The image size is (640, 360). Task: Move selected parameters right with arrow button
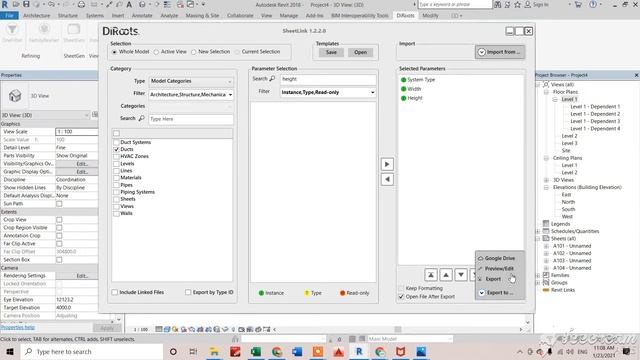click(x=387, y=164)
